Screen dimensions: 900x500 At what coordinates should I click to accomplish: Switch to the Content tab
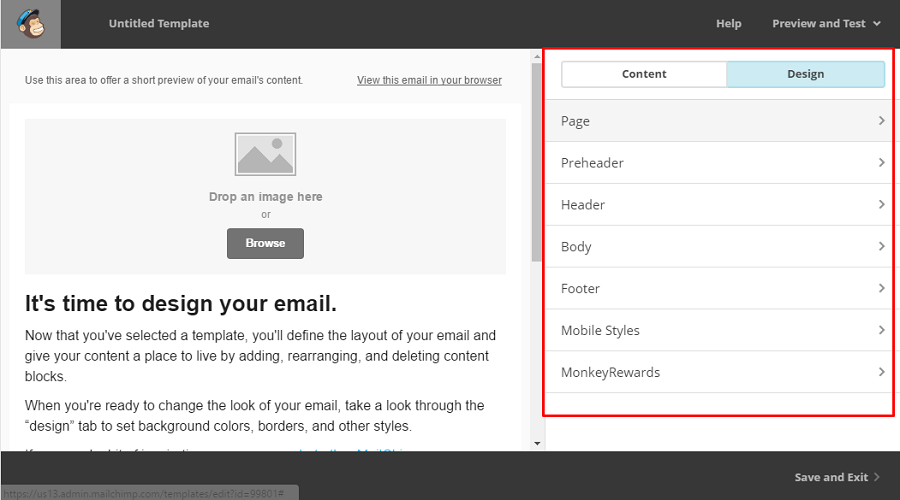pyautogui.click(x=644, y=74)
